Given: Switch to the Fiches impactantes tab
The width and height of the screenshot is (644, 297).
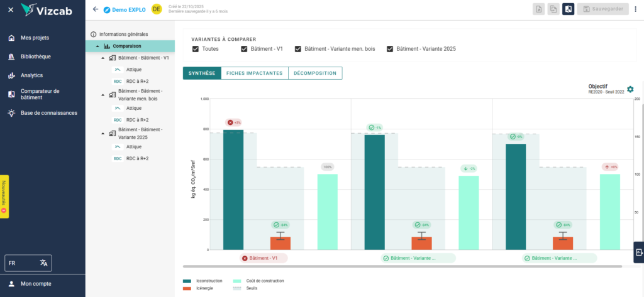Looking at the screenshot, I should [x=254, y=73].
